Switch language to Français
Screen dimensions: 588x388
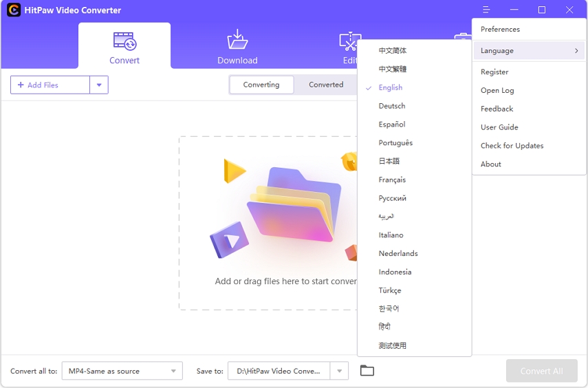[x=415, y=180]
